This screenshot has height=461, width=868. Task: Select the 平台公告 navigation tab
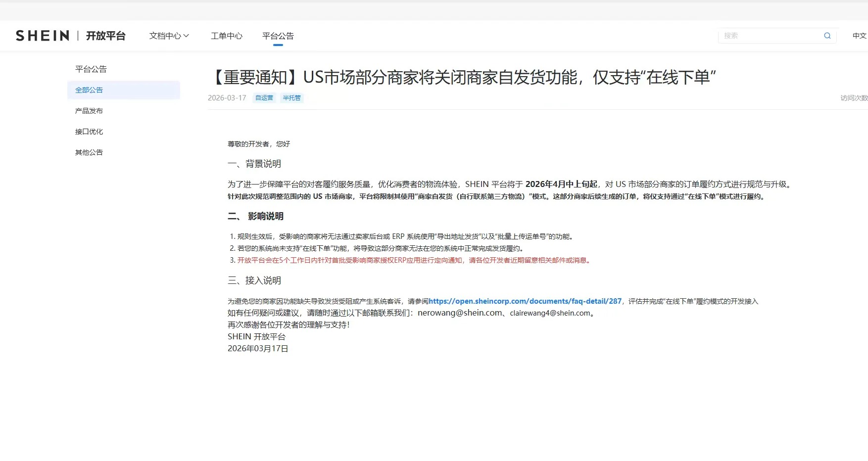point(278,35)
